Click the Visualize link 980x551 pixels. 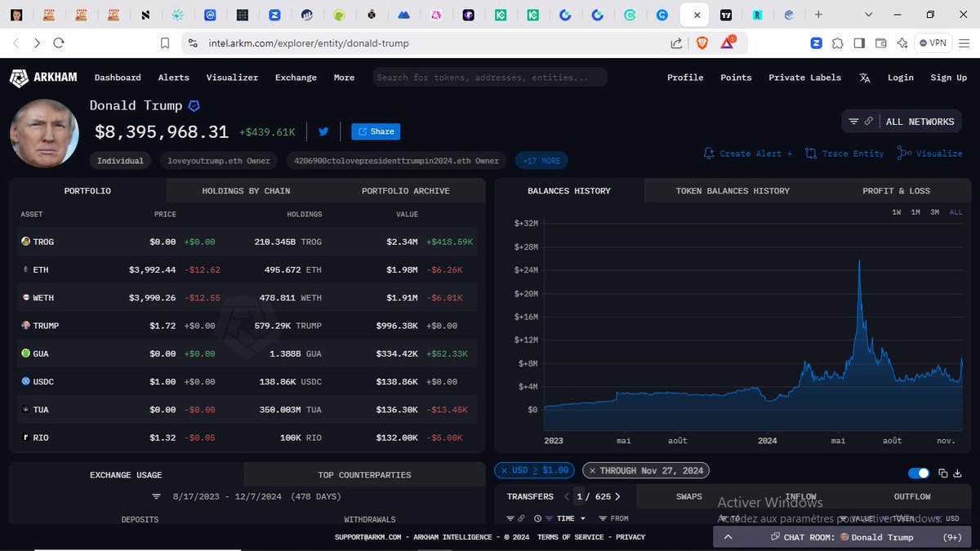point(929,153)
